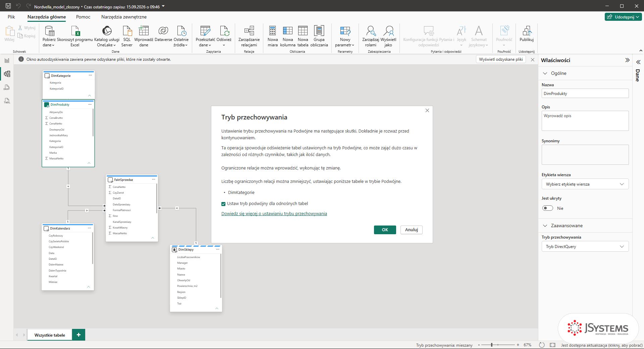Open the Dataverse connector
The image size is (644, 349).
point(163,34)
